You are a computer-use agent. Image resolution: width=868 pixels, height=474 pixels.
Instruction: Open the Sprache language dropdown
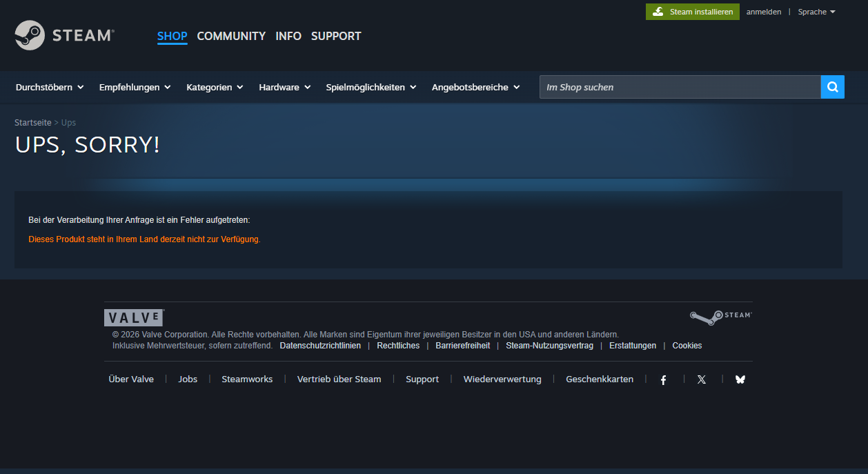pyautogui.click(x=816, y=12)
